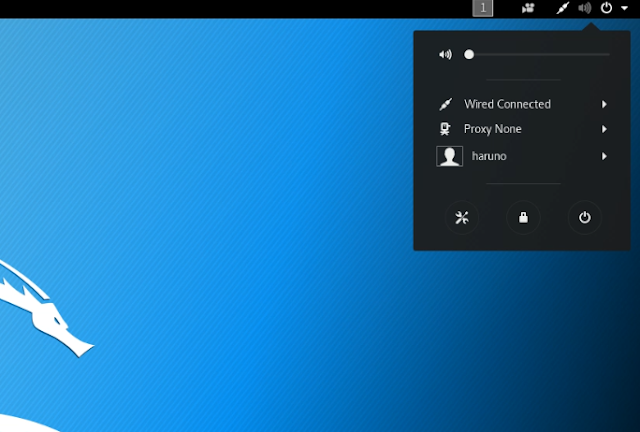The image size is (640, 432).
Task: Click the volume slider handle
Action: pyautogui.click(x=469, y=54)
